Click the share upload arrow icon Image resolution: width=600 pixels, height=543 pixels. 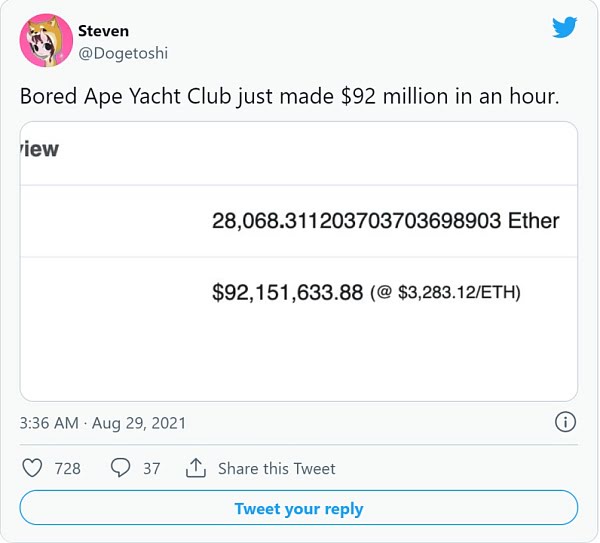196,468
